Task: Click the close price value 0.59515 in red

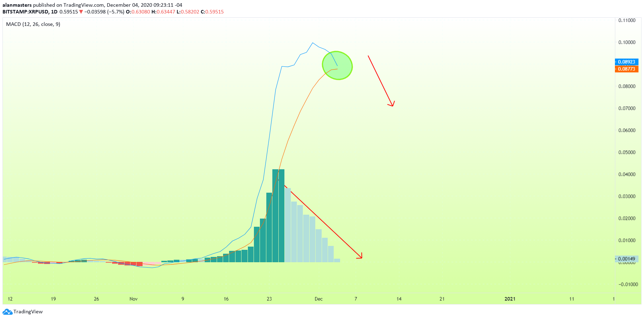Action: [214, 12]
